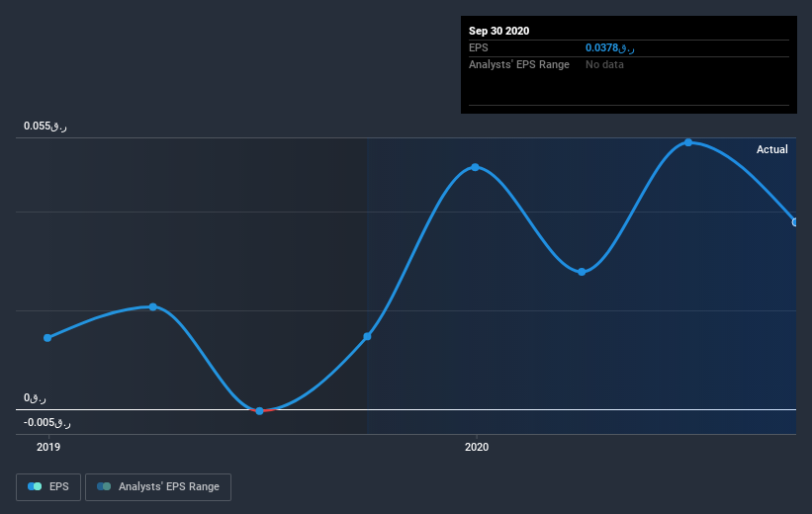Click the No data text in tooltip
The image size is (812, 514).
(604, 64)
